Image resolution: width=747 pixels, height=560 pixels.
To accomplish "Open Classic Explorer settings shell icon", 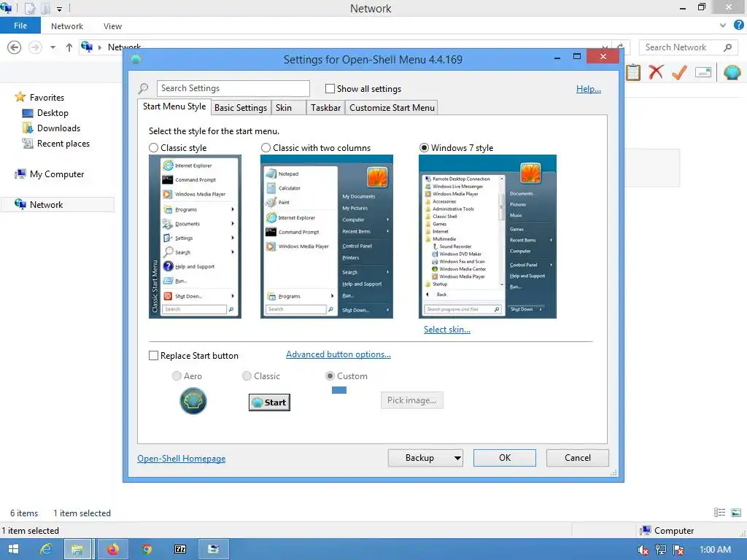I will pyautogui.click(x=732, y=72).
